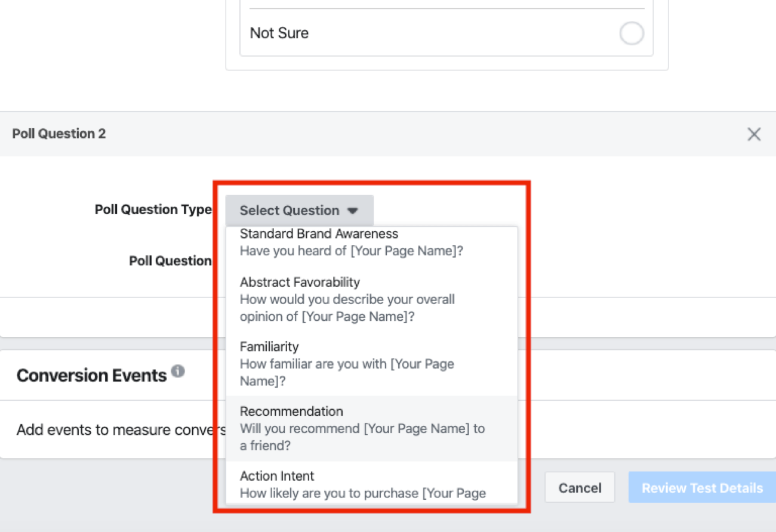Click the Conversion Events info icon

[177, 372]
